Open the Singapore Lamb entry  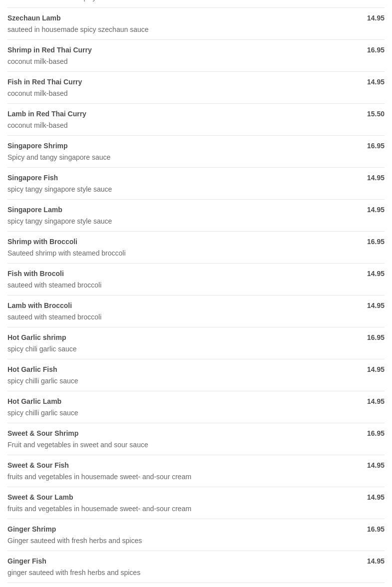(x=35, y=210)
